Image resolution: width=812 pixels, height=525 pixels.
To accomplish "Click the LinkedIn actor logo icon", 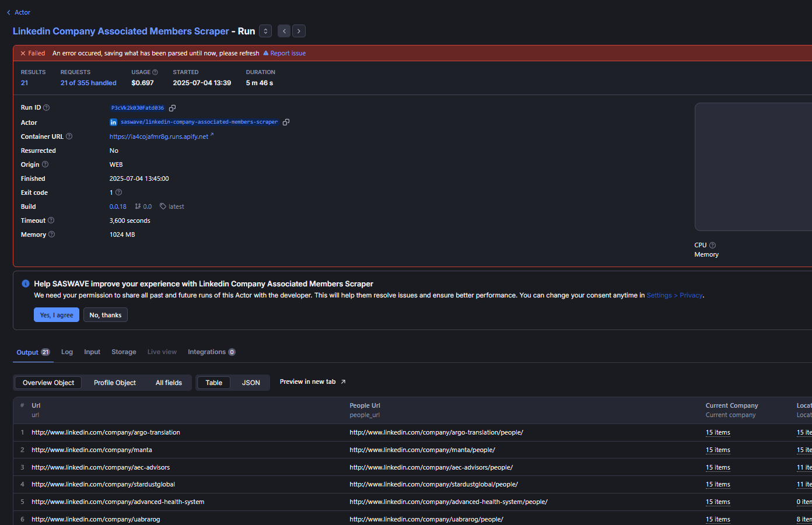I will [113, 122].
